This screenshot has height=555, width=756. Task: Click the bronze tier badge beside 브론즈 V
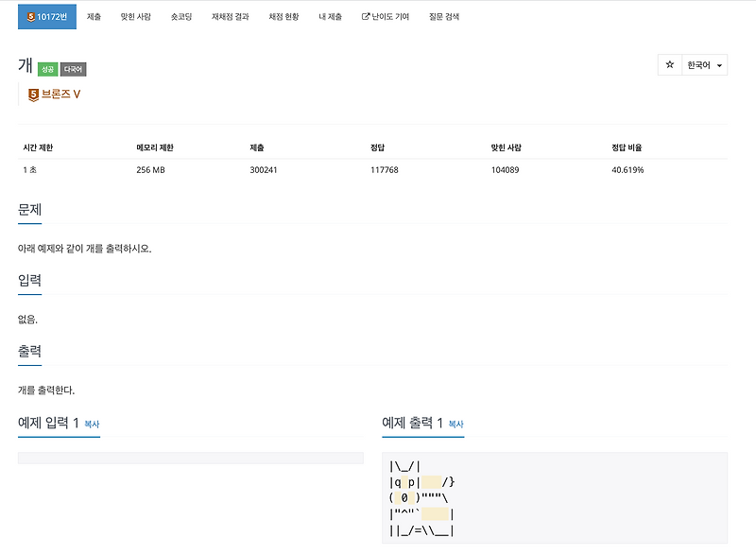(x=31, y=94)
